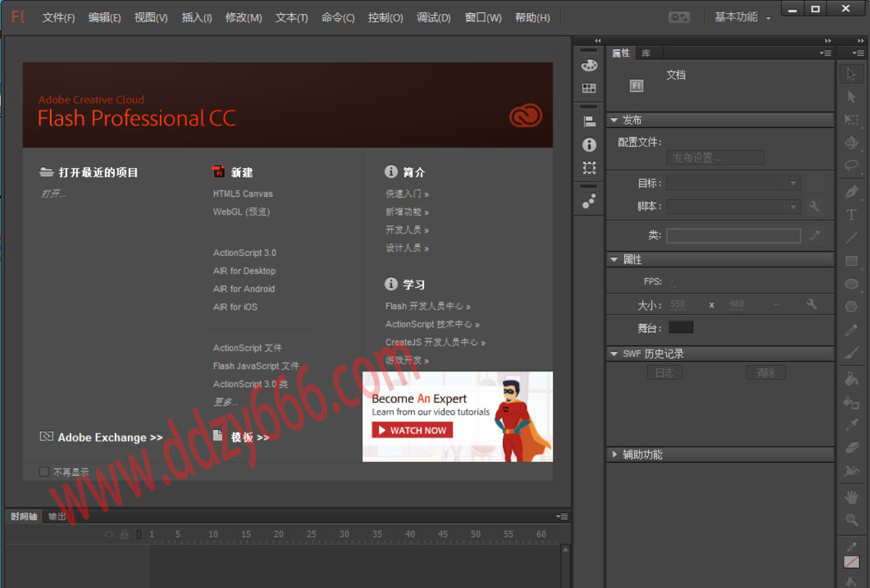Select the Oval tool
The image size is (870, 588).
click(852, 284)
